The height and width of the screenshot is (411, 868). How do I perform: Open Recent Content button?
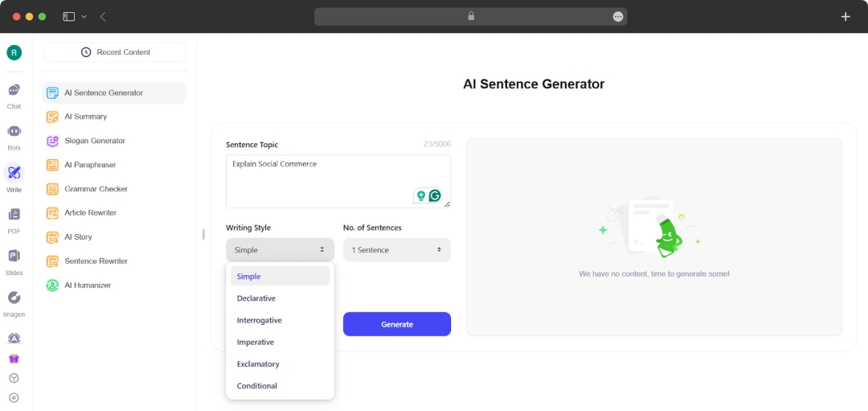point(115,52)
